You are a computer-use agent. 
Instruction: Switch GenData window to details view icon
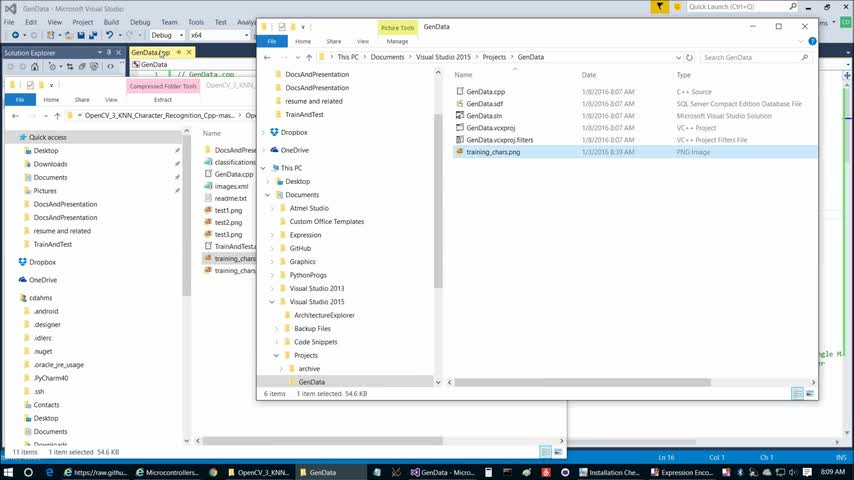pyautogui.click(x=797, y=393)
